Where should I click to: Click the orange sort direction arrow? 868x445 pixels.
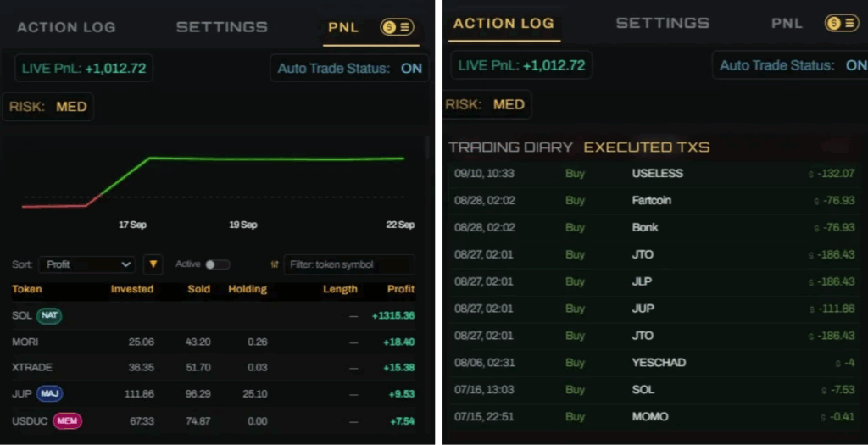pyautogui.click(x=153, y=264)
